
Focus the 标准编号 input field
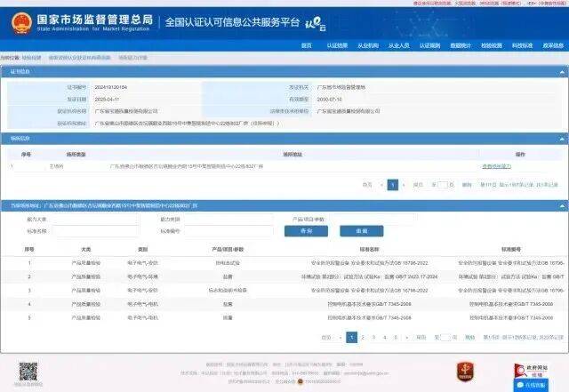[228, 231]
